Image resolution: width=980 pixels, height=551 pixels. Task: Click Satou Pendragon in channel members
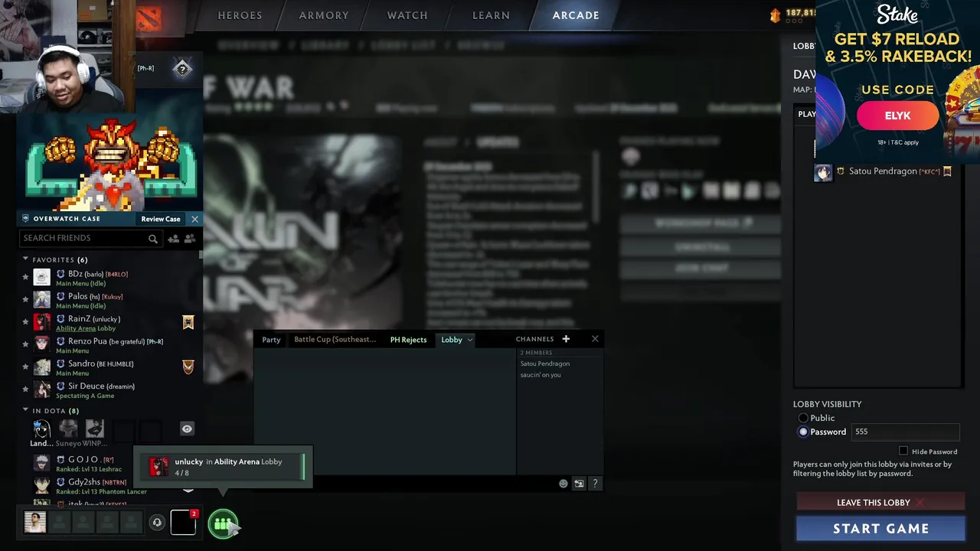tap(545, 364)
